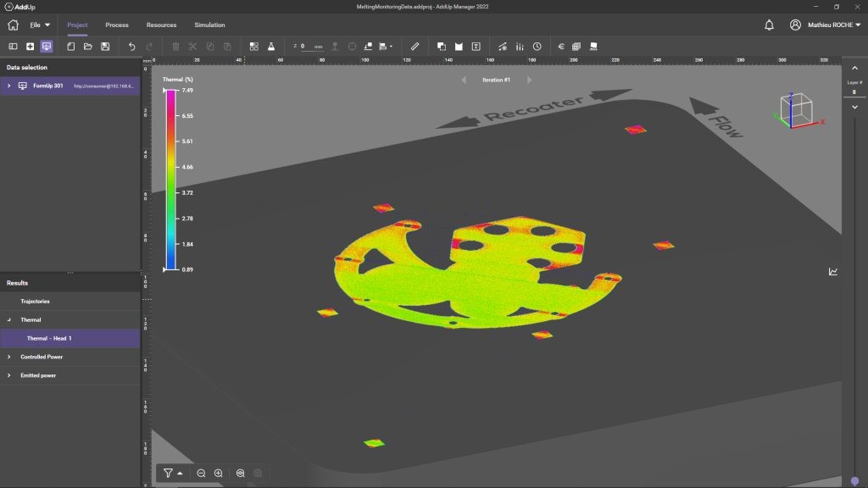868x488 pixels.
Task: Open the Process tab
Action: [x=117, y=25]
